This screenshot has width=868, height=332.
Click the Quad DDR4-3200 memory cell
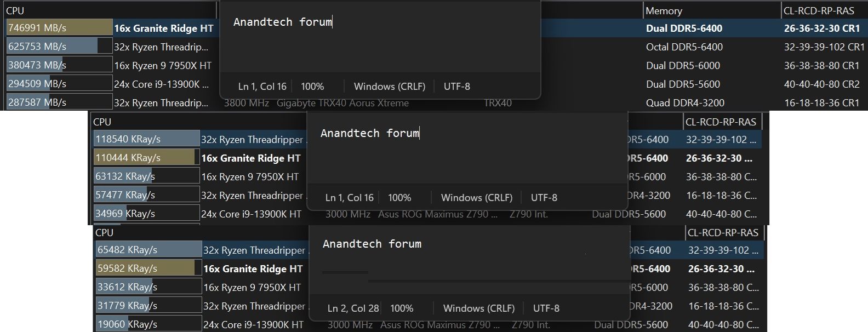click(x=685, y=103)
